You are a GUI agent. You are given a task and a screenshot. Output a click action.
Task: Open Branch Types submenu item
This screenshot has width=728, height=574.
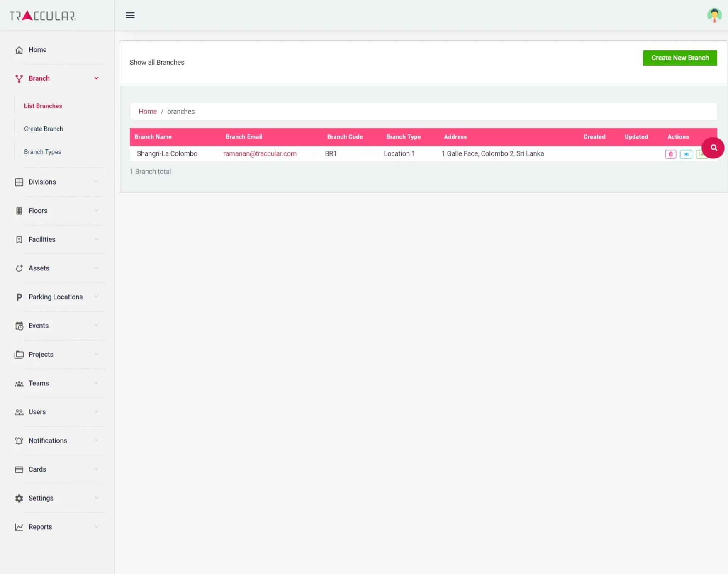pyautogui.click(x=43, y=152)
